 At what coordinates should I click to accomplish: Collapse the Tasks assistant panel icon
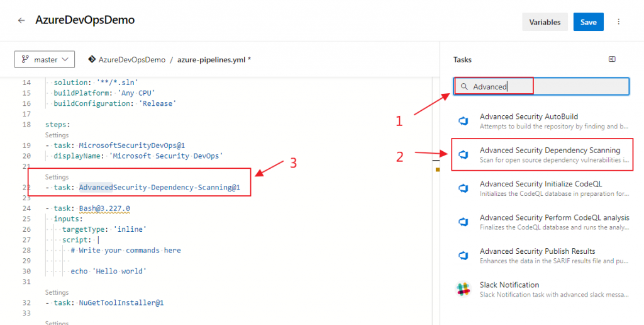(612, 59)
